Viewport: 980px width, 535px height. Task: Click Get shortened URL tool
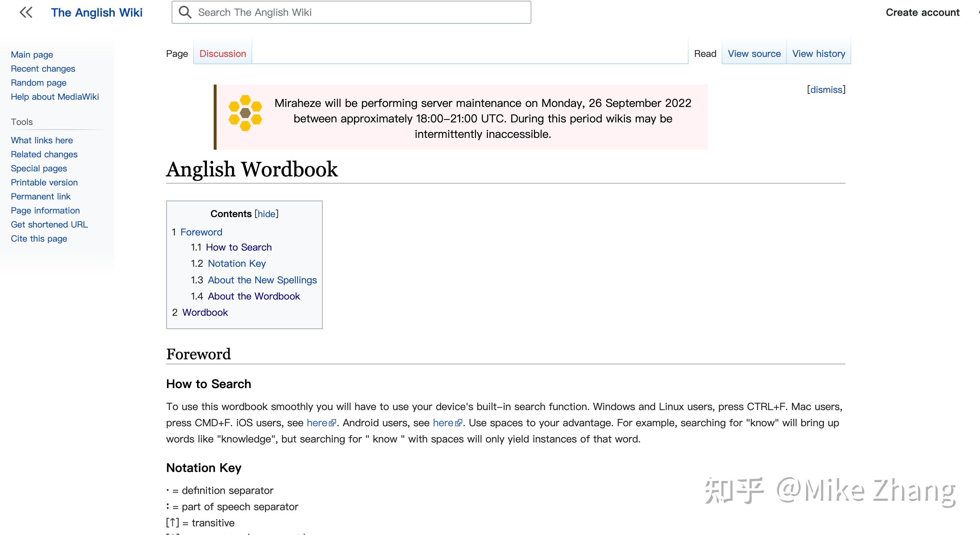[x=49, y=225]
